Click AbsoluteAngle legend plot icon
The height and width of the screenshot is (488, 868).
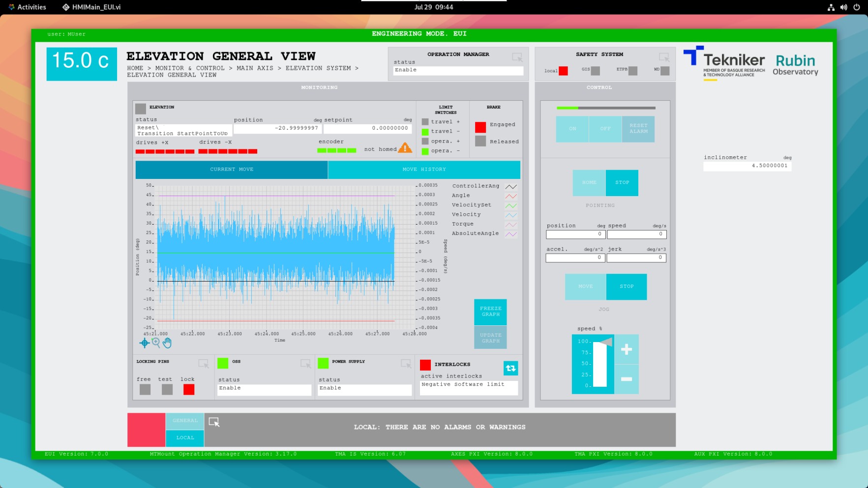pyautogui.click(x=511, y=234)
